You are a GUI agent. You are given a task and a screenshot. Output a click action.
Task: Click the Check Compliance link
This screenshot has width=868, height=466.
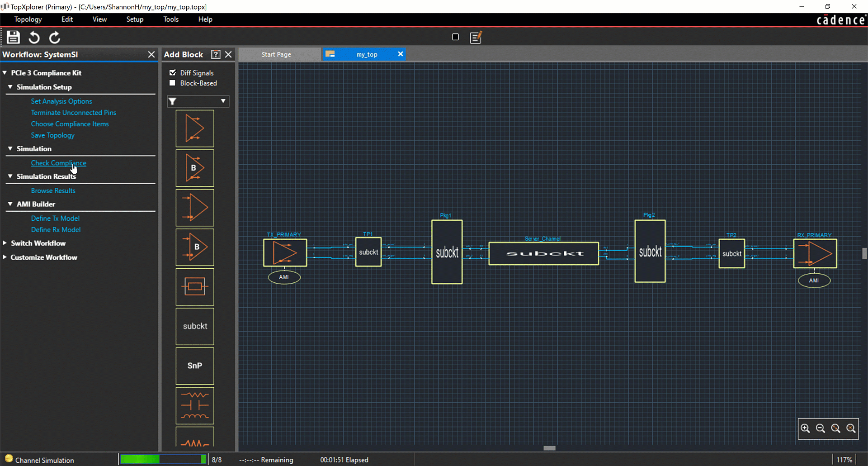point(59,163)
